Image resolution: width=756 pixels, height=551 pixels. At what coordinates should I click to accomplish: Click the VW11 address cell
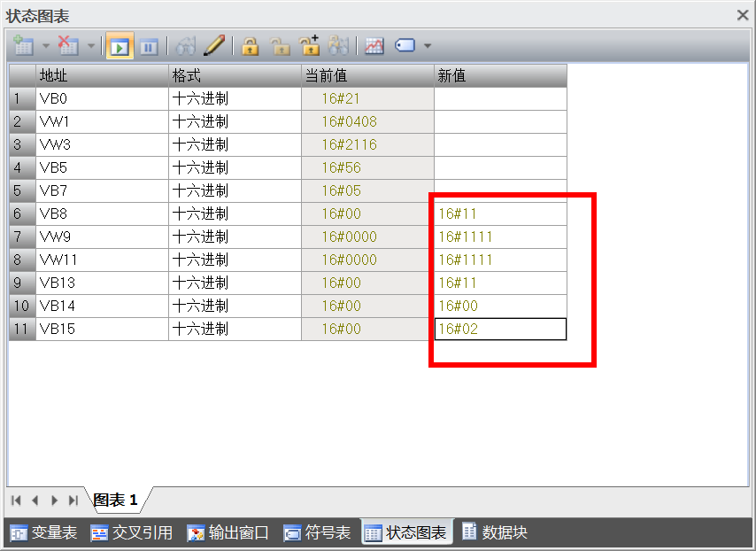[102, 260]
